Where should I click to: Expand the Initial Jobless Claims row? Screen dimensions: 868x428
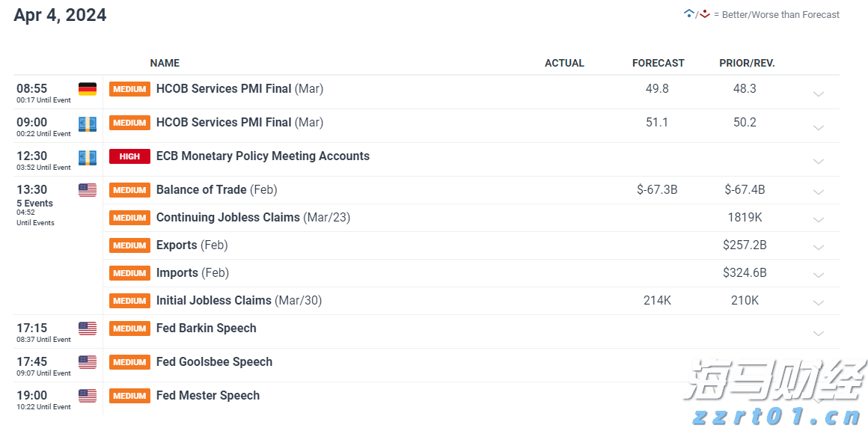pyautogui.click(x=819, y=303)
